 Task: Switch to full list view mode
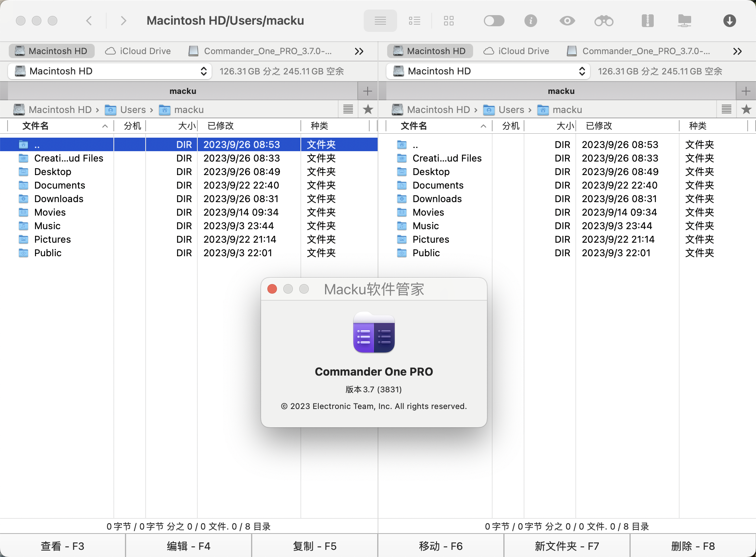click(x=380, y=21)
